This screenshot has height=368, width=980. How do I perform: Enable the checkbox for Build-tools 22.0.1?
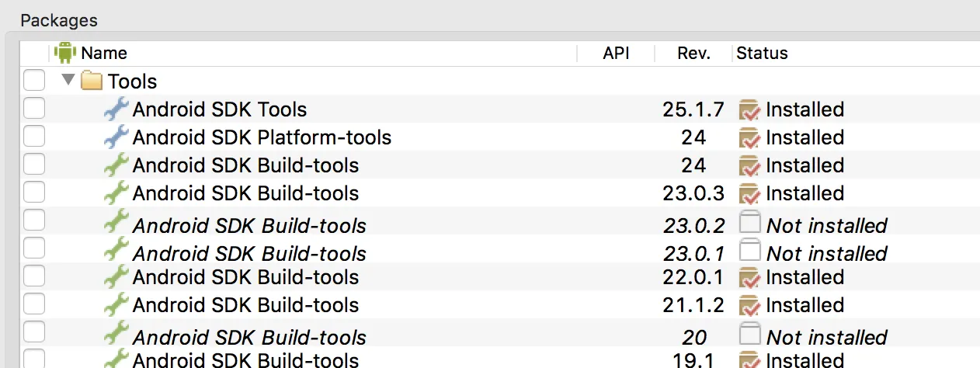click(34, 276)
